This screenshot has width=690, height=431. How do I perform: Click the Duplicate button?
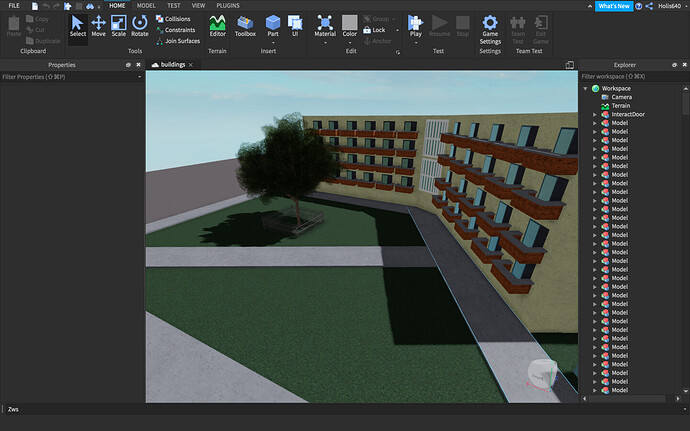click(x=43, y=41)
